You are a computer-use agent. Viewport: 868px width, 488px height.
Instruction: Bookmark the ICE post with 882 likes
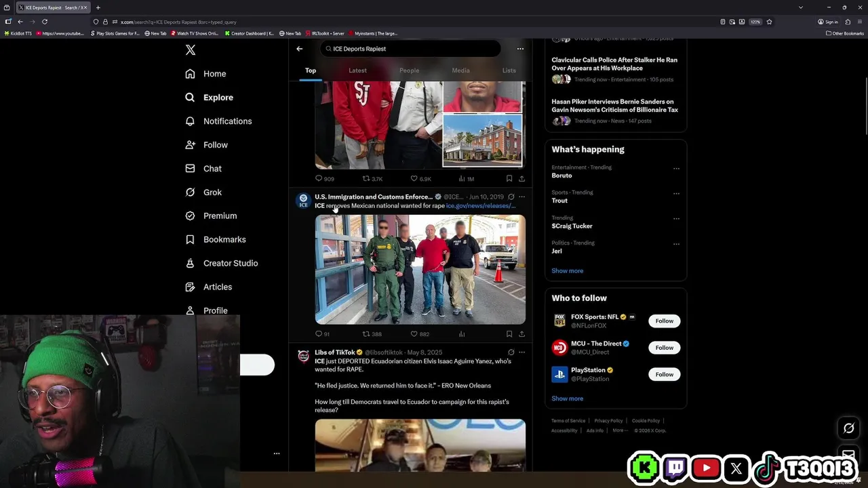pos(509,334)
